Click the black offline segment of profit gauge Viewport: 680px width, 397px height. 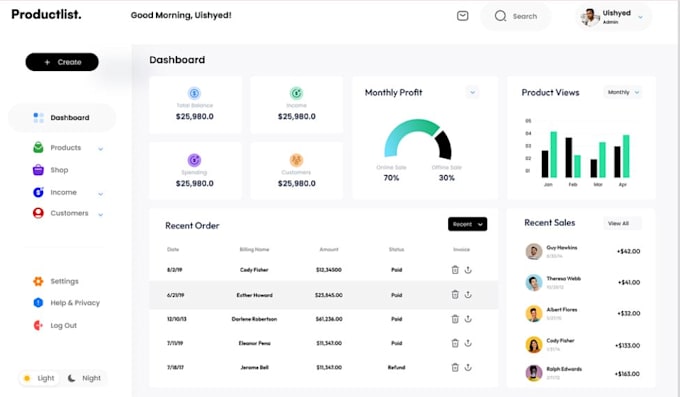tap(445, 145)
